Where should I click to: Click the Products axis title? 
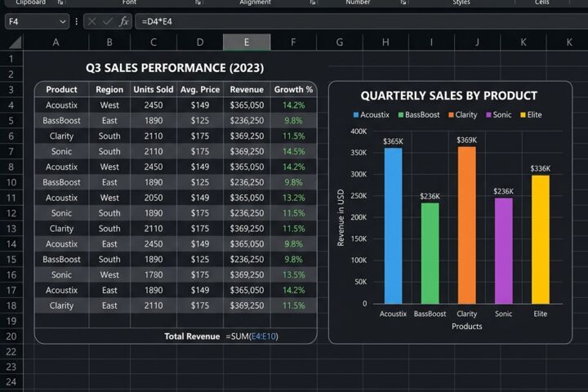coord(467,327)
